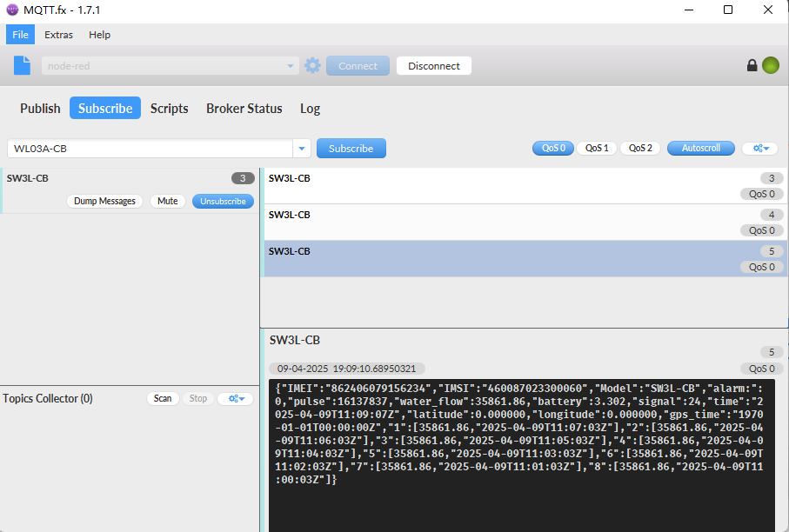Click Dump Messages for SW3L-CB
The width and height of the screenshot is (789, 532).
[104, 201]
